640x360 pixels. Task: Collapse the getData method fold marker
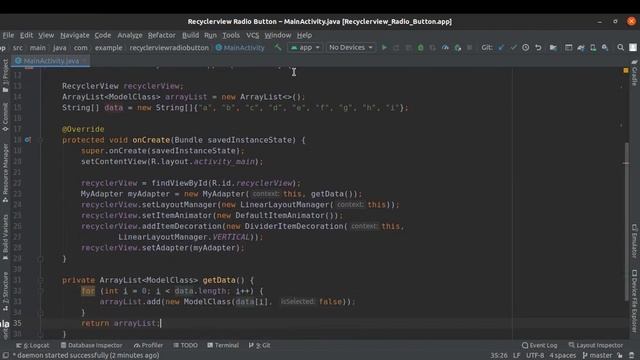click(x=41, y=280)
